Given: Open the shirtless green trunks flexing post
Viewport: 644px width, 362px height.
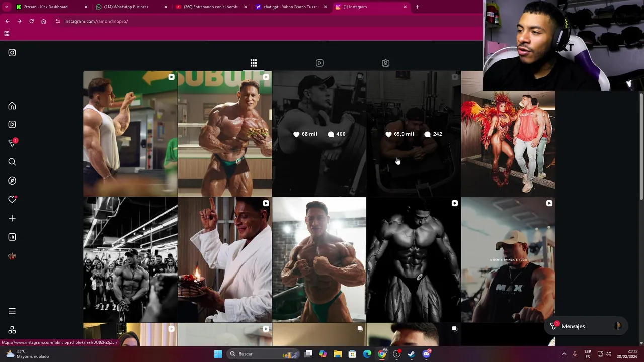Looking at the screenshot, I should coord(319,259).
